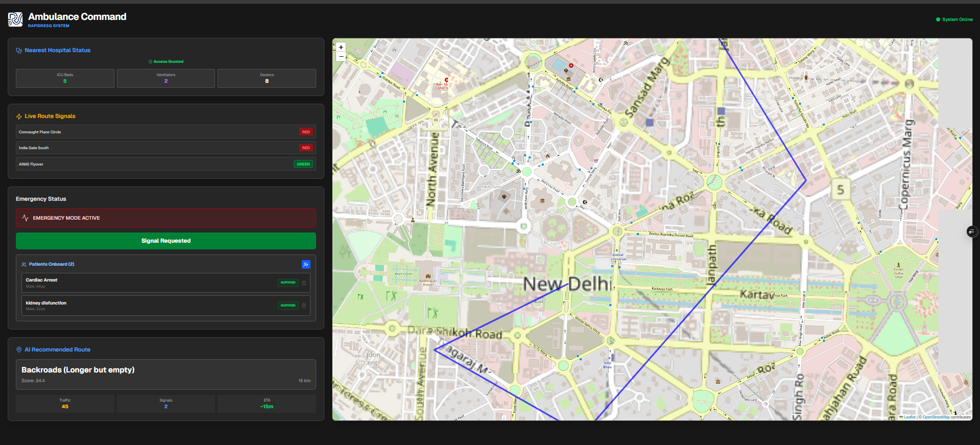Click the RAPIDRESQ SYSTEM subtitle
Screen dimensions: 980x445
click(x=49, y=26)
